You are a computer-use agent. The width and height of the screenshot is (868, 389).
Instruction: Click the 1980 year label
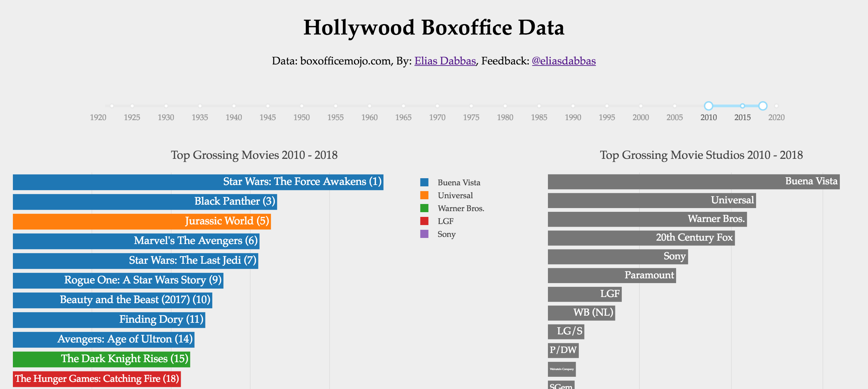(x=505, y=117)
